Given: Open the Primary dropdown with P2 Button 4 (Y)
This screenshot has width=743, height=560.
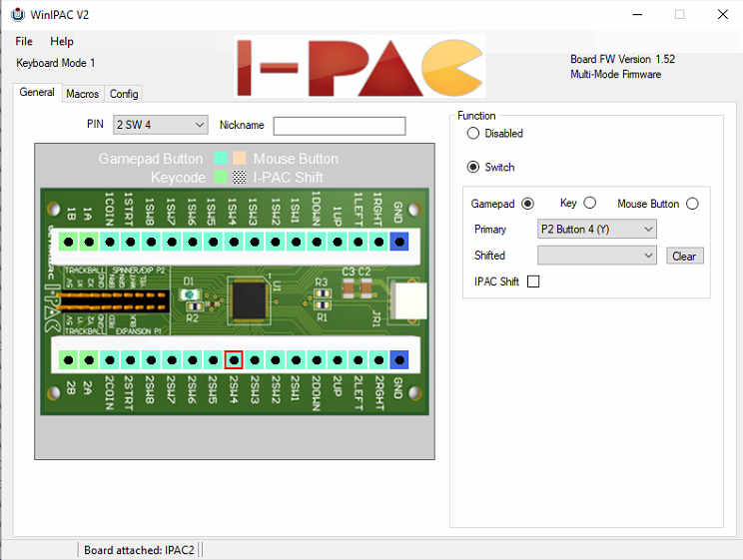Looking at the screenshot, I should [x=596, y=229].
